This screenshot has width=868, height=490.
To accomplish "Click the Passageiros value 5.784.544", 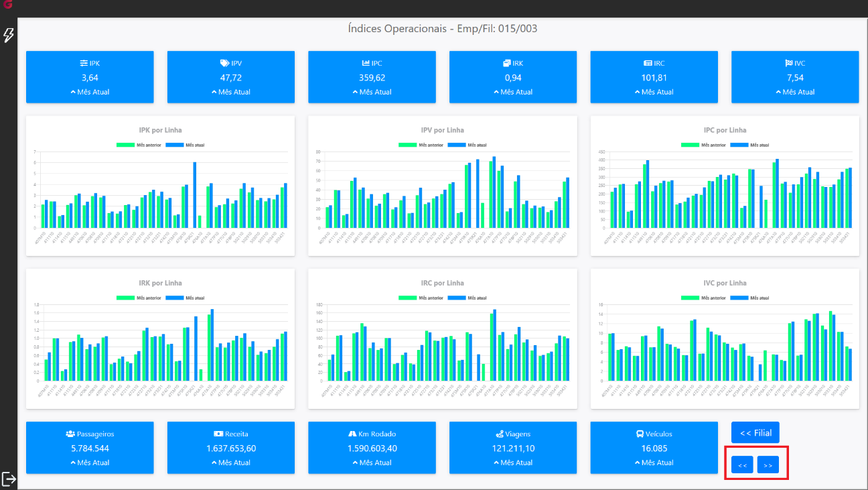I will point(90,448).
